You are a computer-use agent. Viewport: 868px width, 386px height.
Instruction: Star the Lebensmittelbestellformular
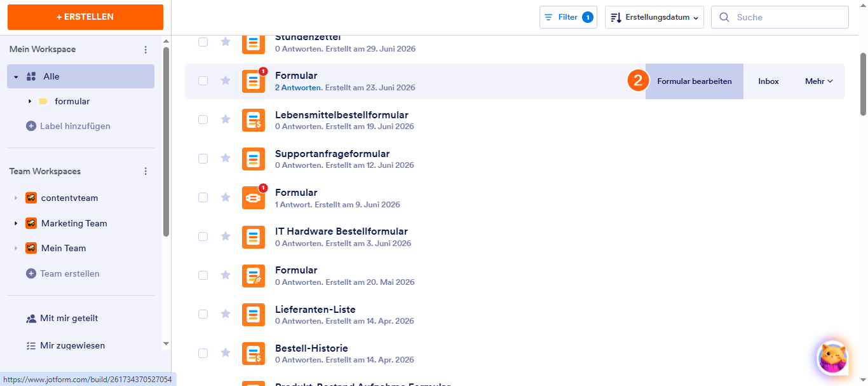pos(226,119)
